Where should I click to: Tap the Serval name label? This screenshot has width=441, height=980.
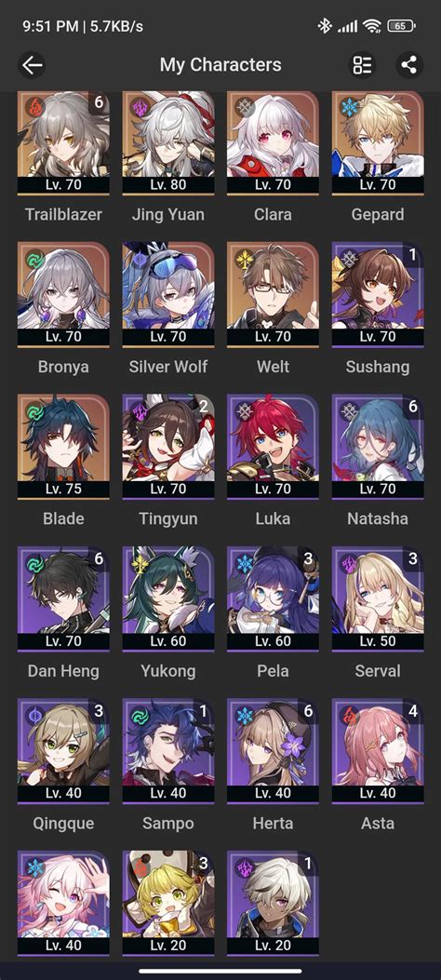[378, 671]
